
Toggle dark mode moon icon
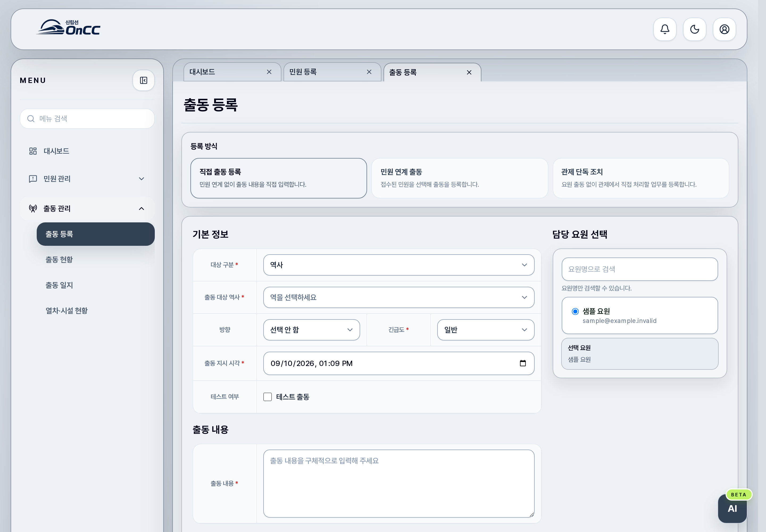[694, 29]
